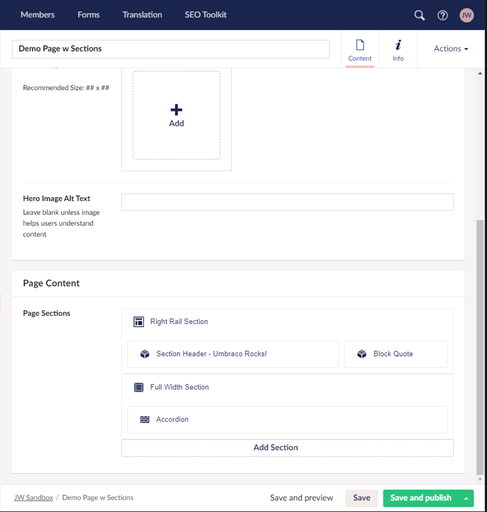Open the help question mark icon
The width and height of the screenshot is (487, 512).
click(443, 15)
